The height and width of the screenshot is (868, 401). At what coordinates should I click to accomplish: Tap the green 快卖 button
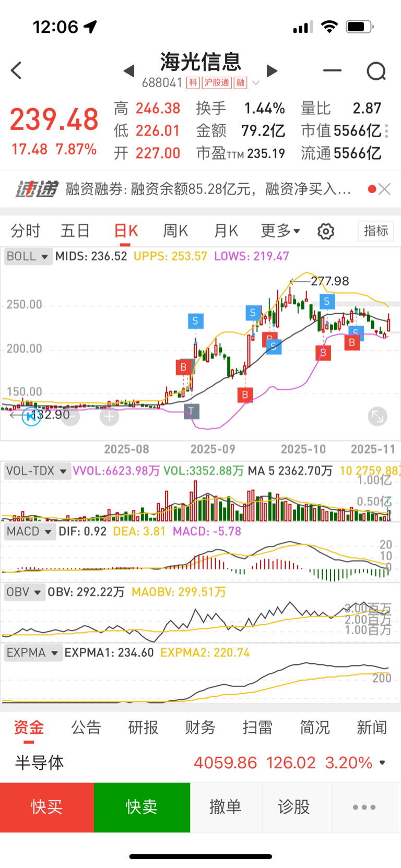tap(142, 807)
